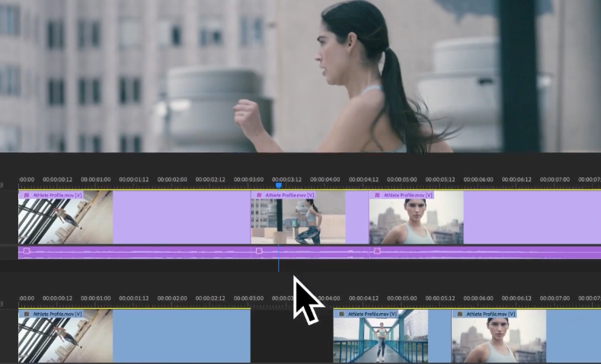Click the fx badge on the last blue clip
601x364 pixels.
pyautogui.click(x=459, y=314)
